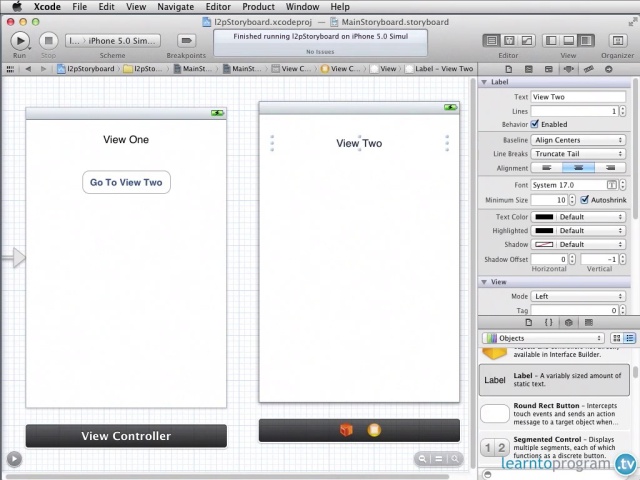Viewport: 640px width, 480px height.
Task: Open the File menu
Action: (x=80, y=7)
